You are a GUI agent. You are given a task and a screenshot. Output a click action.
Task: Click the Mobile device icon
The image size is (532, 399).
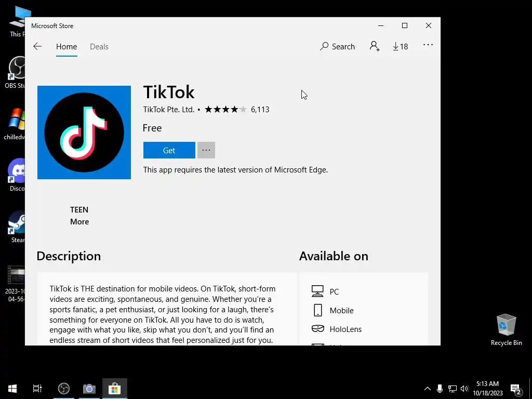pos(318,310)
